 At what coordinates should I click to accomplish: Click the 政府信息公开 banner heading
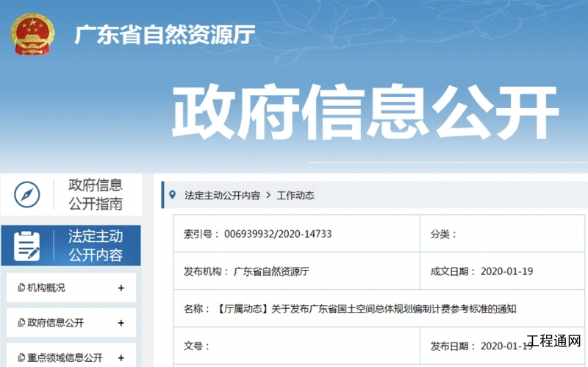[x=365, y=112]
